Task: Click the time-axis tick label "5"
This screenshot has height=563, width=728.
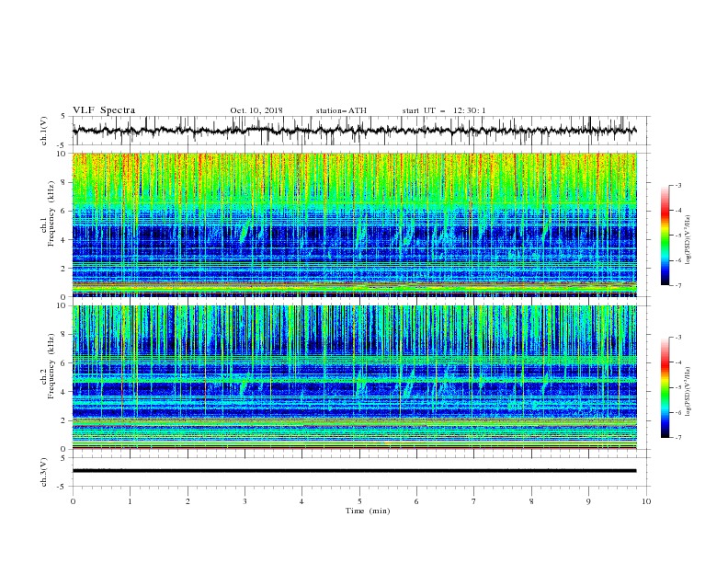Action: 359,501
